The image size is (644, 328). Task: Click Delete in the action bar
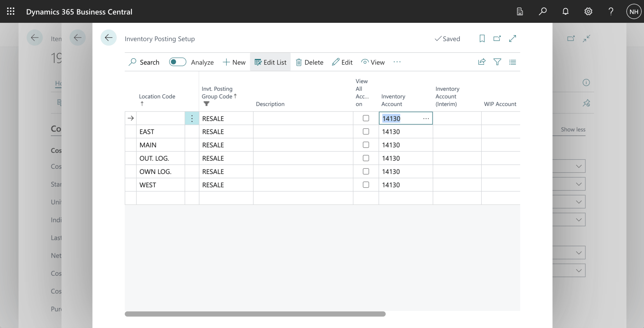click(x=309, y=62)
